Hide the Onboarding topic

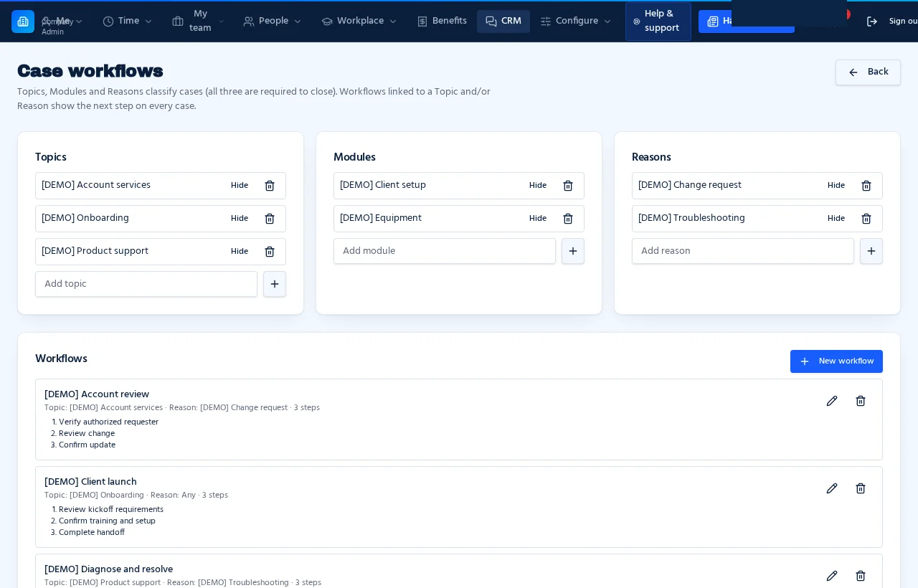240,219
